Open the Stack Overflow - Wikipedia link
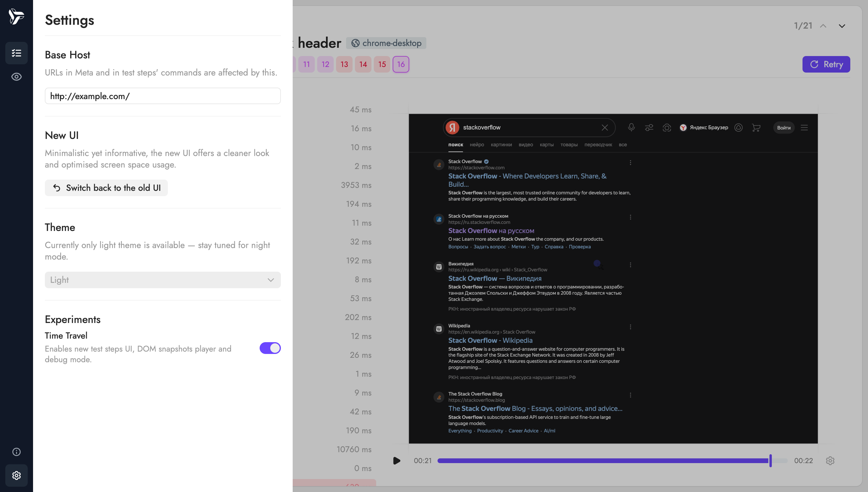The image size is (868, 492). pyautogui.click(x=490, y=340)
